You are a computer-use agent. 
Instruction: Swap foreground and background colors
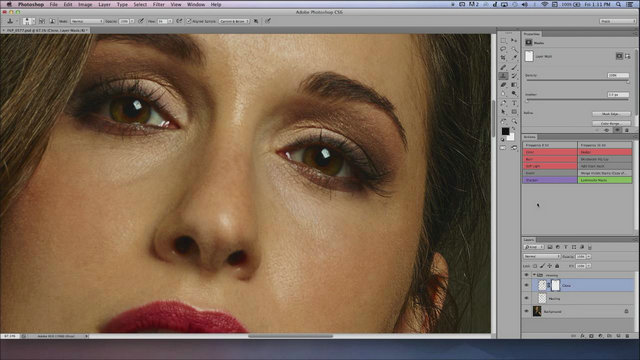point(513,129)
